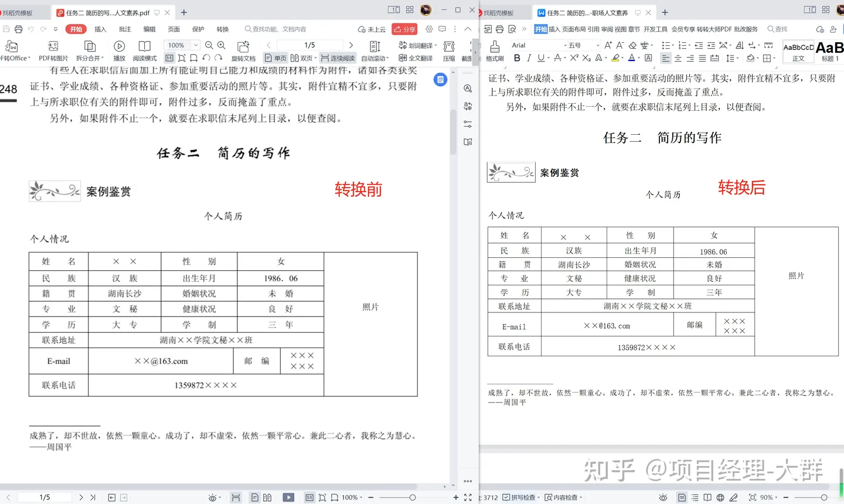Switch to 阅读模式 in PDF viewer

click(x=144, y=51)
